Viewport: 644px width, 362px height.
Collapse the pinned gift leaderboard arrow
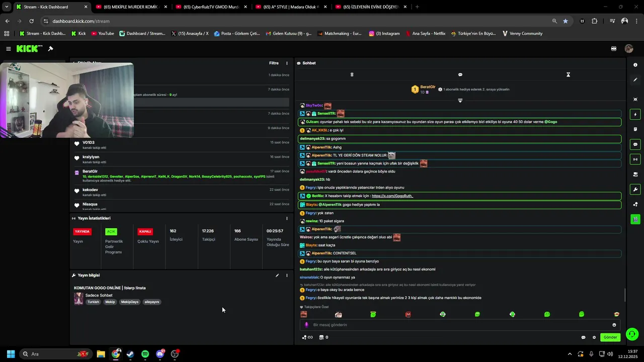click(460, 101)
